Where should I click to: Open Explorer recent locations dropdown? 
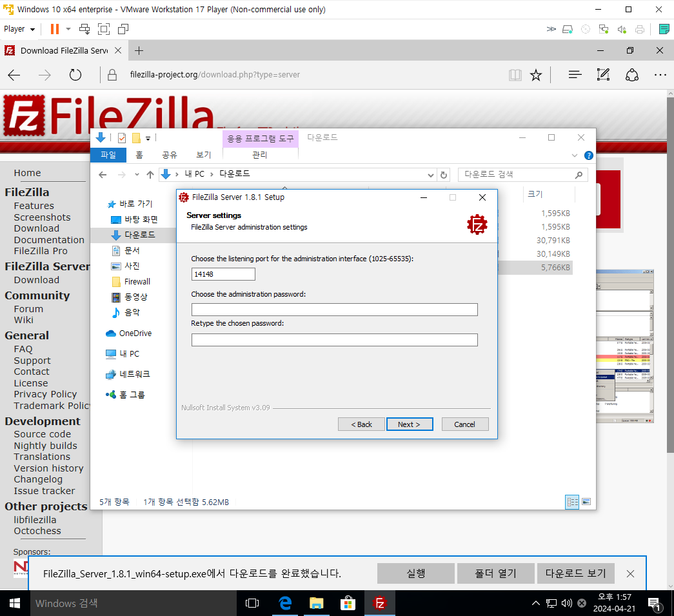[x=137, y=175]
